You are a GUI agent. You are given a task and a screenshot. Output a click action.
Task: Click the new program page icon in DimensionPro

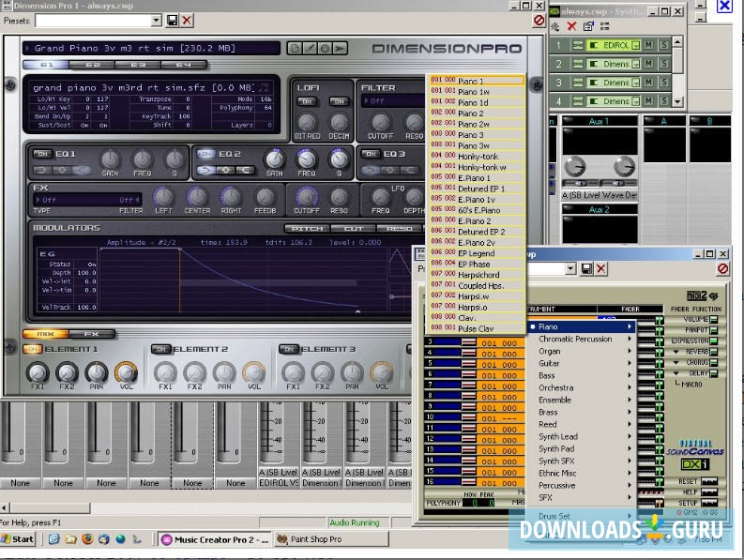pyautogui.click(x=295, y=48)
